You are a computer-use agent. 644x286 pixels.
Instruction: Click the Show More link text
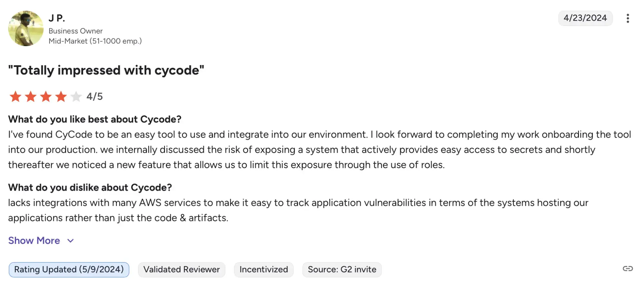coord(34,241)
